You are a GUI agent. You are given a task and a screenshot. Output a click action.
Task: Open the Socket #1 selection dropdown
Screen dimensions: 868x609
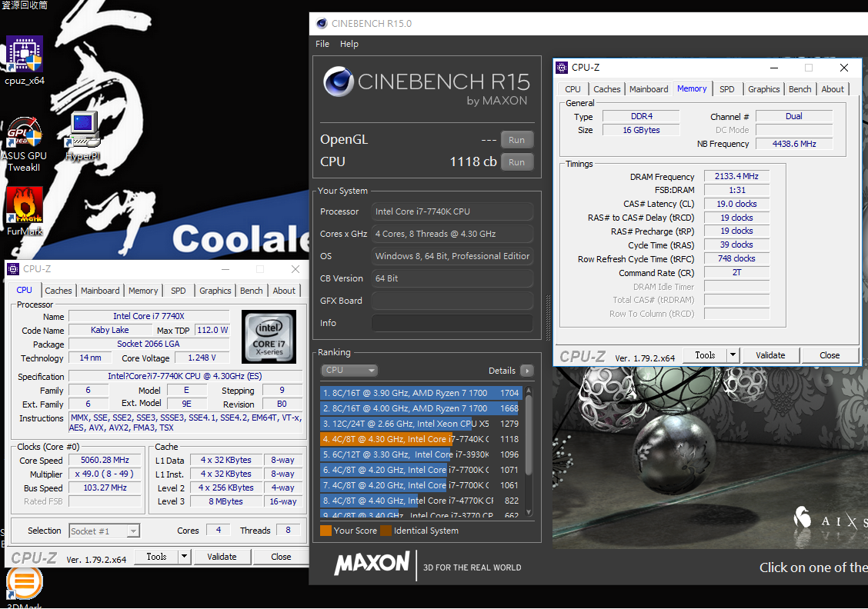pos(104,531)
